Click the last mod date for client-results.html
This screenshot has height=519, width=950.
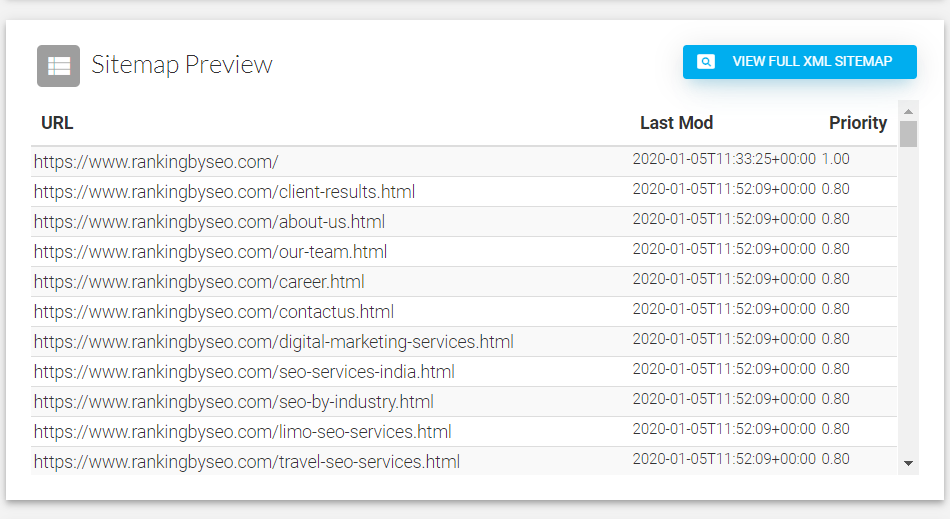(x=724, y=189)
